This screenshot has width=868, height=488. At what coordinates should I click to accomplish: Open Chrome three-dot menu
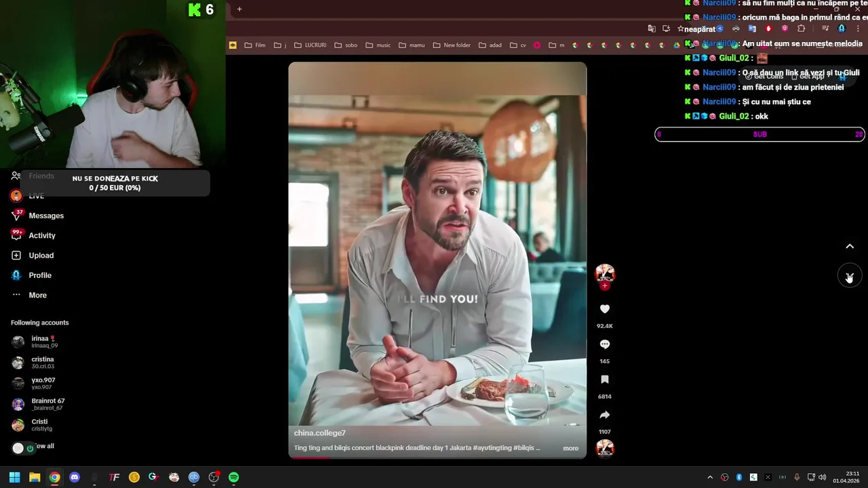pyautogui.click(x=859, y=28)
